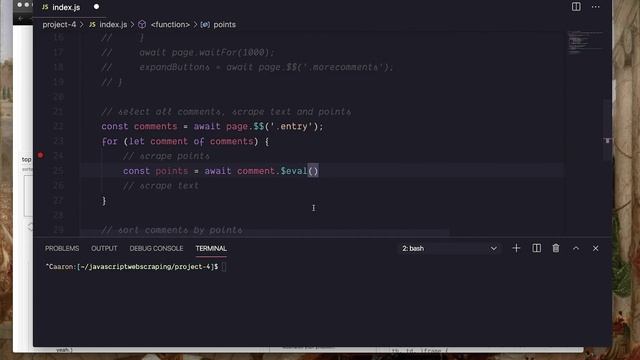Click inside the $eval() parentheses
The image size is (640, 360).
point(313,171)
